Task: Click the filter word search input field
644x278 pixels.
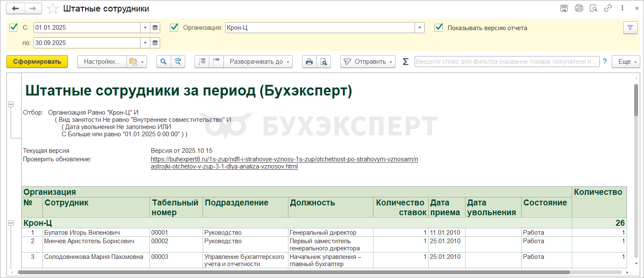Action: pos(506,62)
